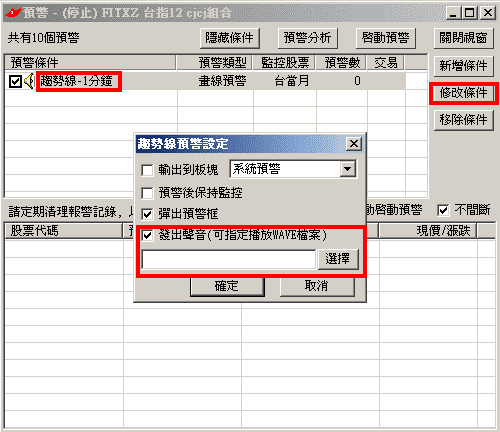Screen dimensions: 500x432
Task: Click the 預警類型 column header
Action: point(215,62)
